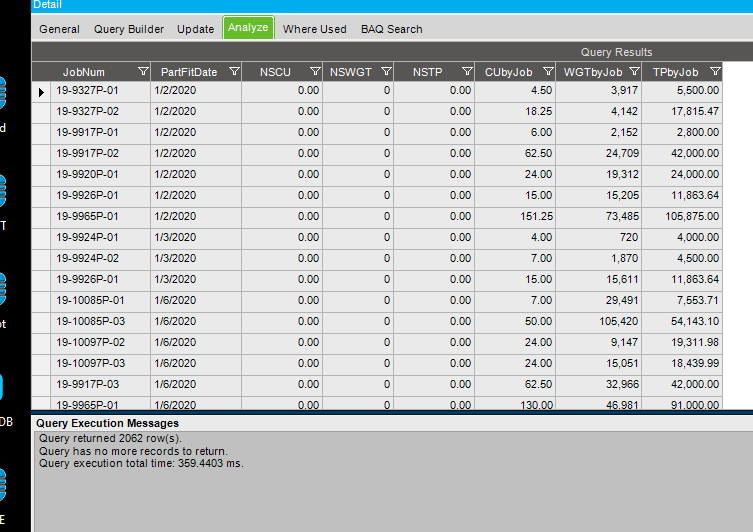Sort by JobNum column header
The image size is (753, 532).
pos(84,72)
